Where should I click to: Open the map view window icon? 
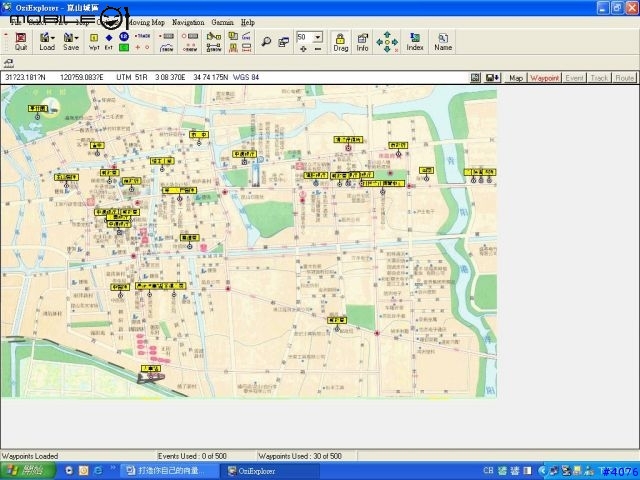(284, 41)
